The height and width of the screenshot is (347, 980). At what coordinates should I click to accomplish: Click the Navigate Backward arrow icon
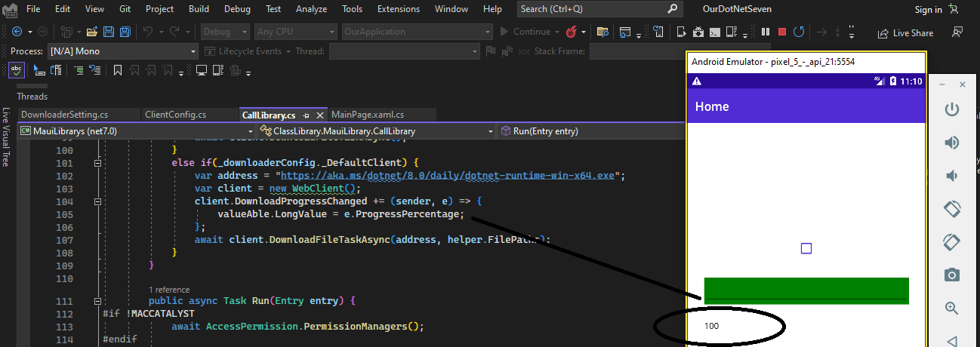(17, 32)
